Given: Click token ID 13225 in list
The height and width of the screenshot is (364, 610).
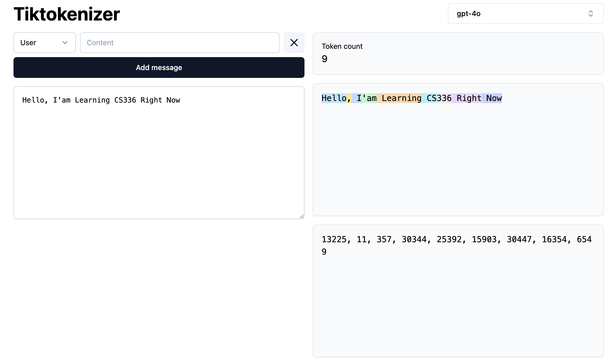Looking at the screenshot, I should point(334,239).
